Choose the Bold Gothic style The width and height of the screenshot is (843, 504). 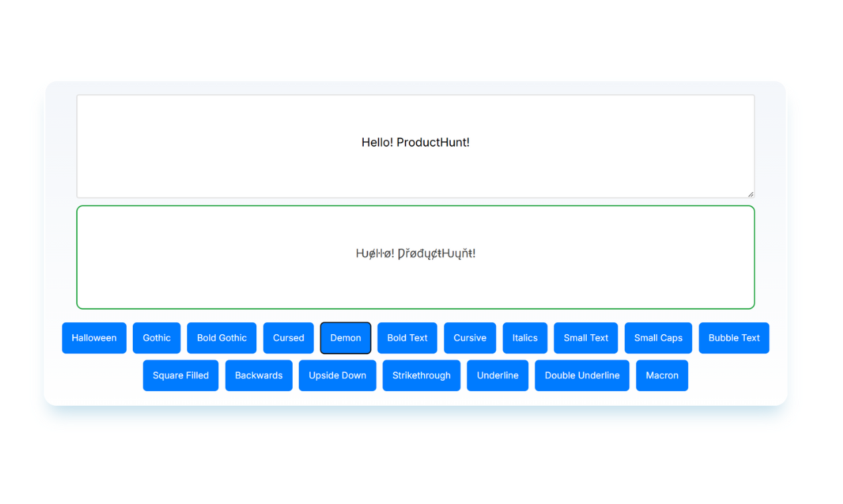[x=222, y=338]
